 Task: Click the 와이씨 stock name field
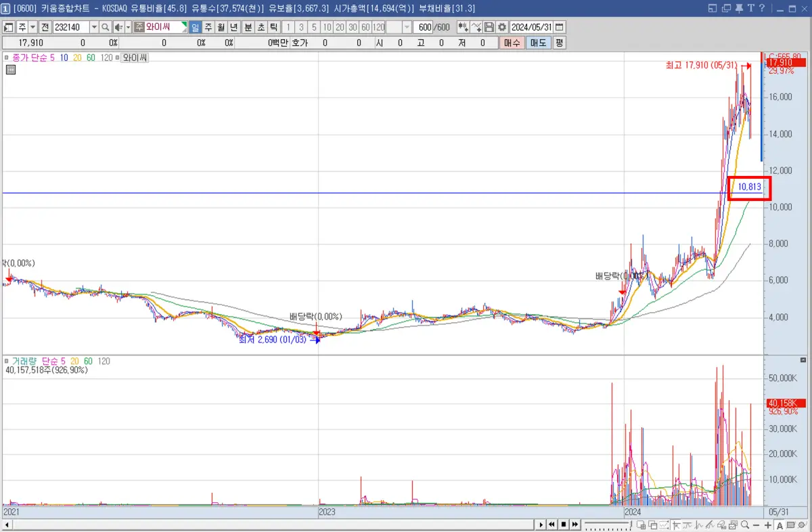(x=166, y=27)
